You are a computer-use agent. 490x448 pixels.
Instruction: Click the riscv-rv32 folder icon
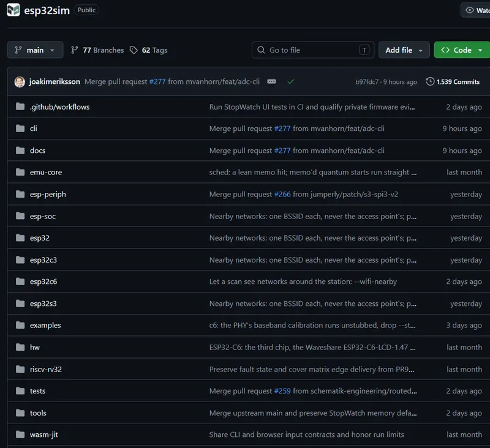20,369
